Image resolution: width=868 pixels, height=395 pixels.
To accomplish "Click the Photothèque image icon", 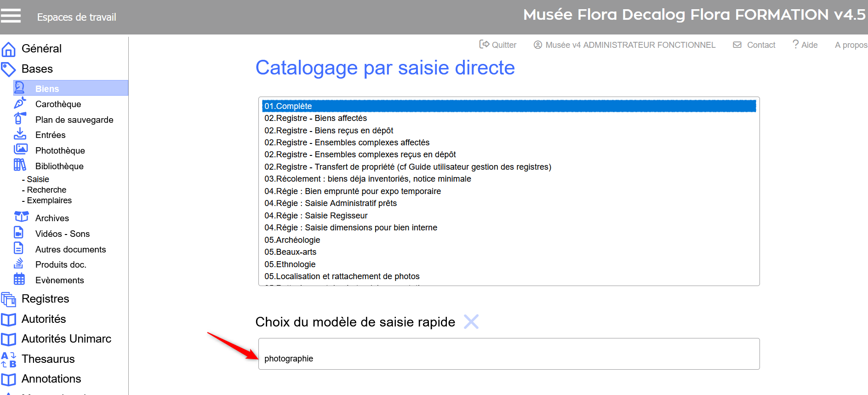I will (x=20, y=149).
